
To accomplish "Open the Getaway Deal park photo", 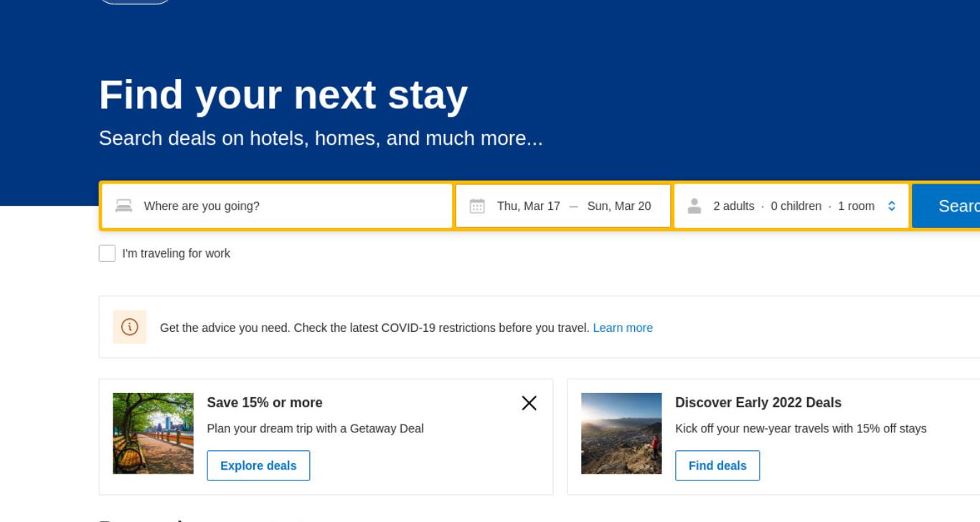I will [153, 433].
